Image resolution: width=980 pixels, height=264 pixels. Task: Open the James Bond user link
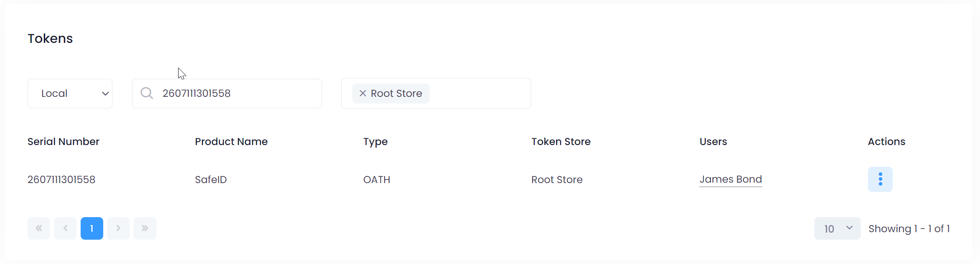tap(731, 179)
